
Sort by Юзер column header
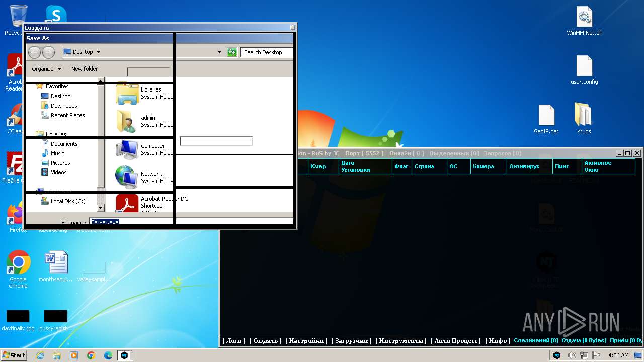tap(323, 166)
